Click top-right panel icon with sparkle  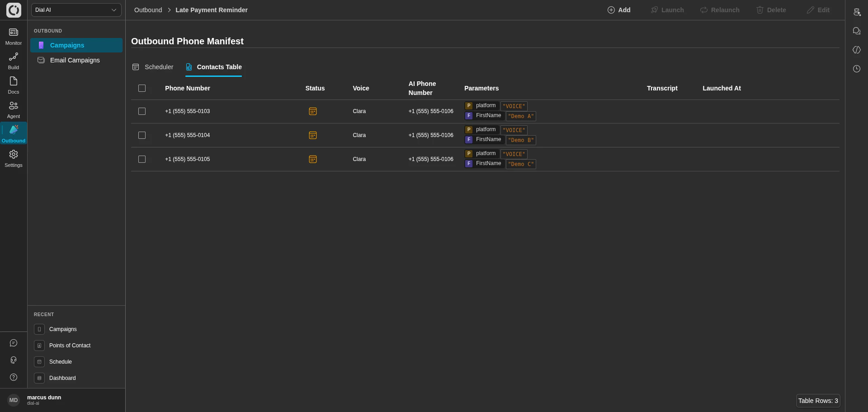857,12
